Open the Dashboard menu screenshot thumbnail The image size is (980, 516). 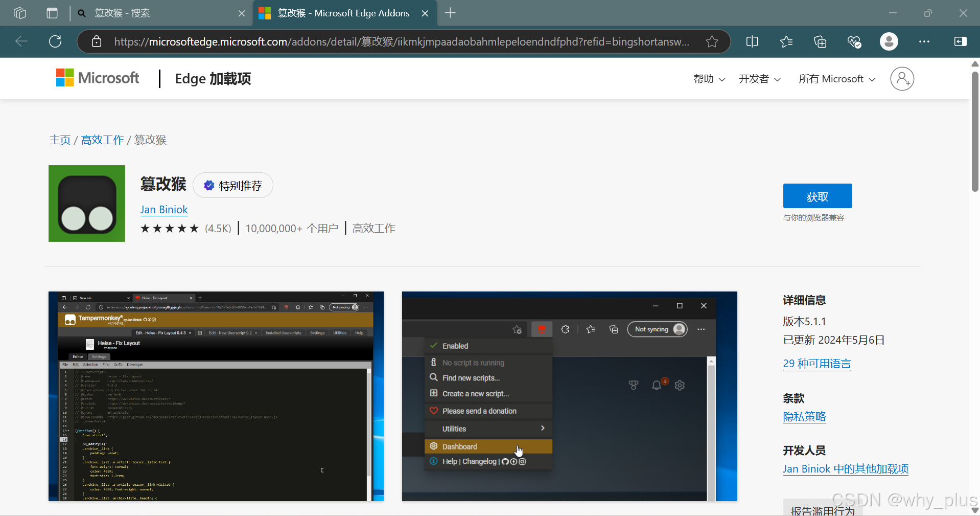[x=570, y=396]
